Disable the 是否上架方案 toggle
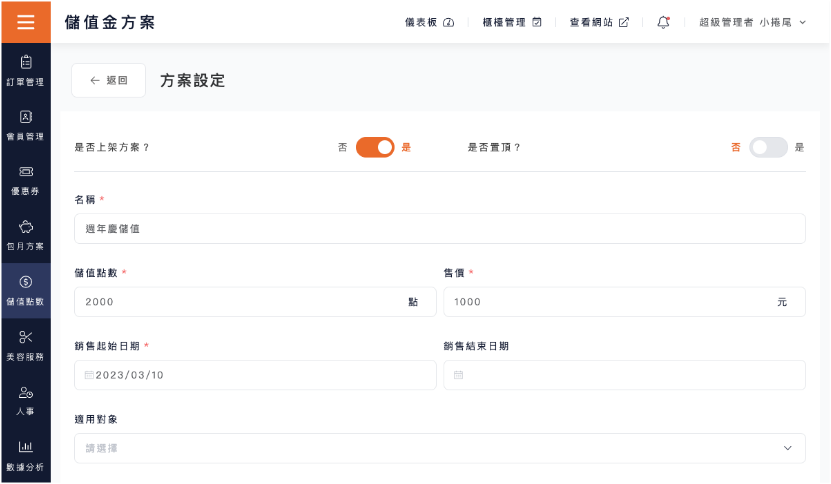 click(x=375, y=147)
